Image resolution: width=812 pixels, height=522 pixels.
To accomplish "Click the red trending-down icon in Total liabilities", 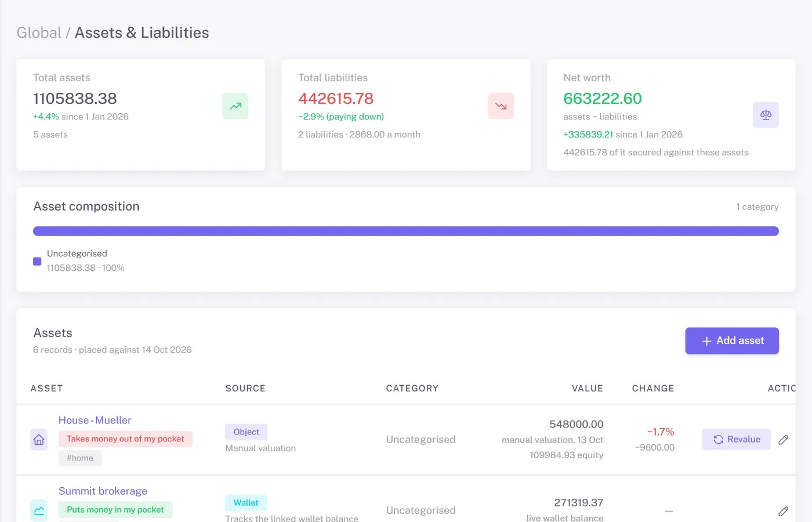I will click(501, 106).
